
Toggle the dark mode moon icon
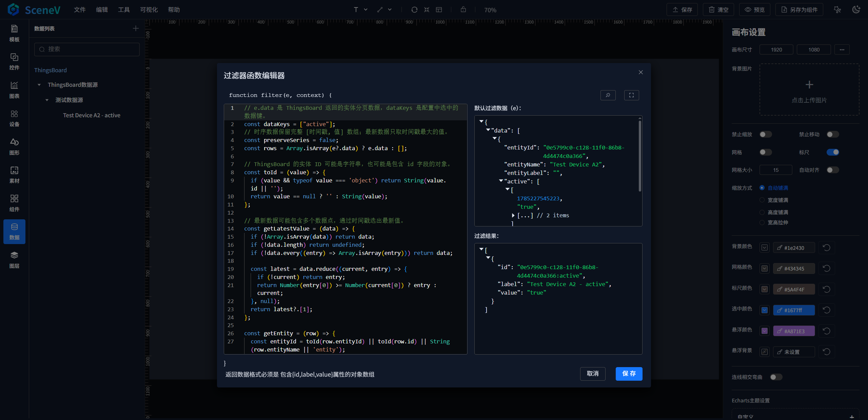tap(856, 9)
